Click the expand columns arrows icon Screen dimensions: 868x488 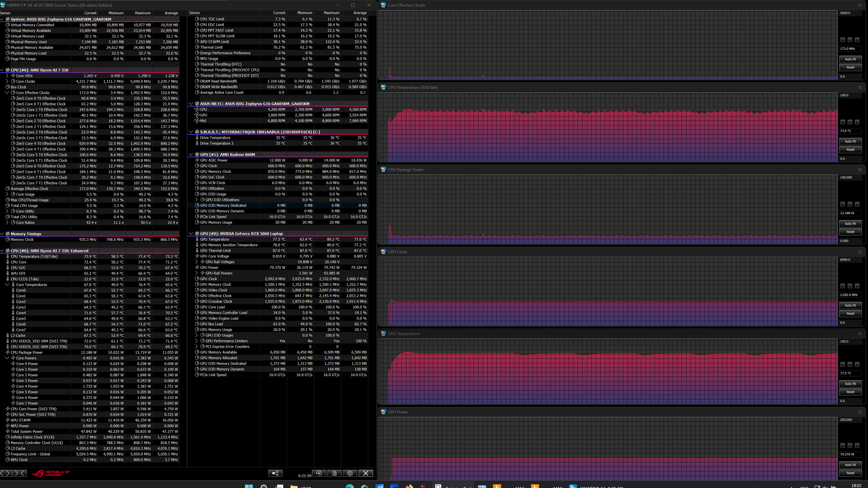[x=6, y=473]
